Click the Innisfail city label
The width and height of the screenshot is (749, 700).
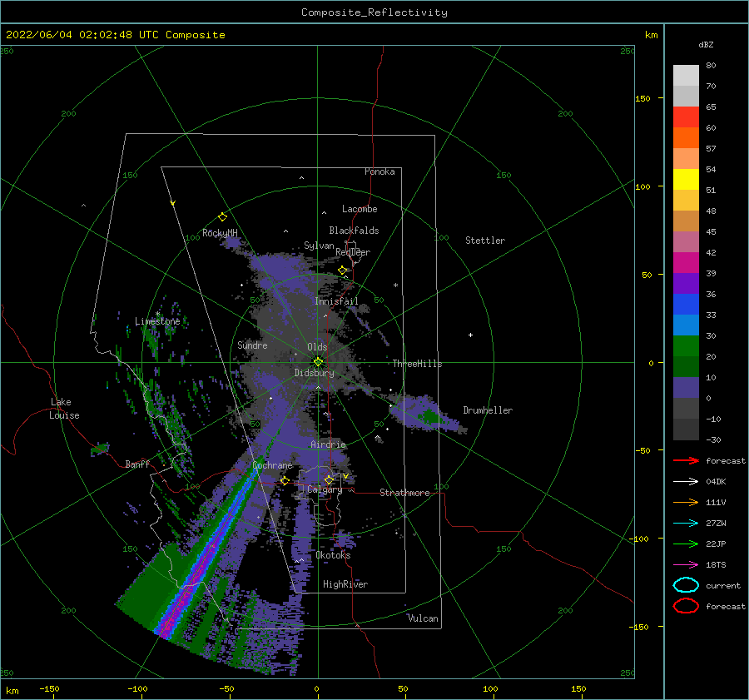click(336, 301)
